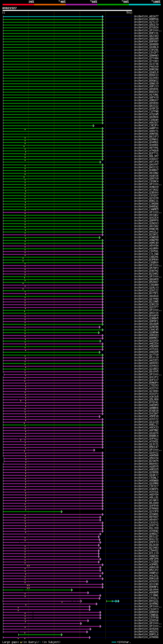Screen dimensions: 163x644
Task: Select hit label UniRef100_Q7Y0R3
Action: pos(146,61)
